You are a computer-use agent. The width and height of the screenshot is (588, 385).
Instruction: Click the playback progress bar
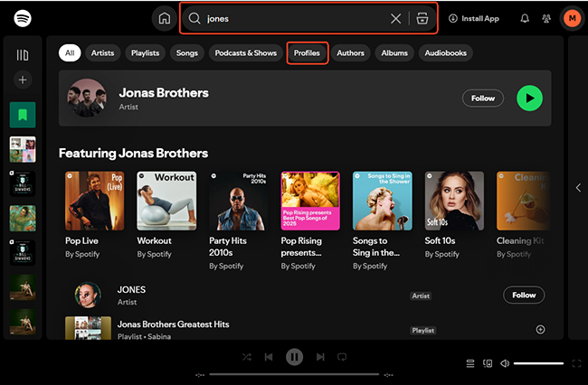click(x=294, y=374)
